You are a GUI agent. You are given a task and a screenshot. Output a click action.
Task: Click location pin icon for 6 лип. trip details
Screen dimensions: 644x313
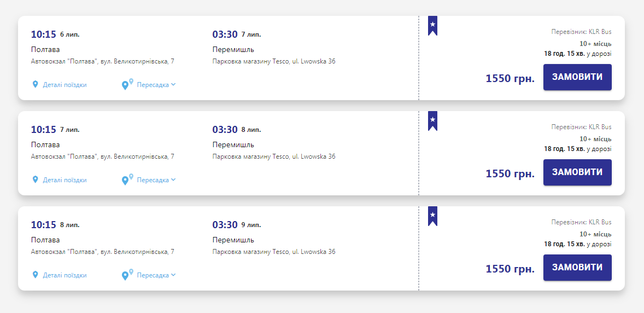click(x=36, y=85)
